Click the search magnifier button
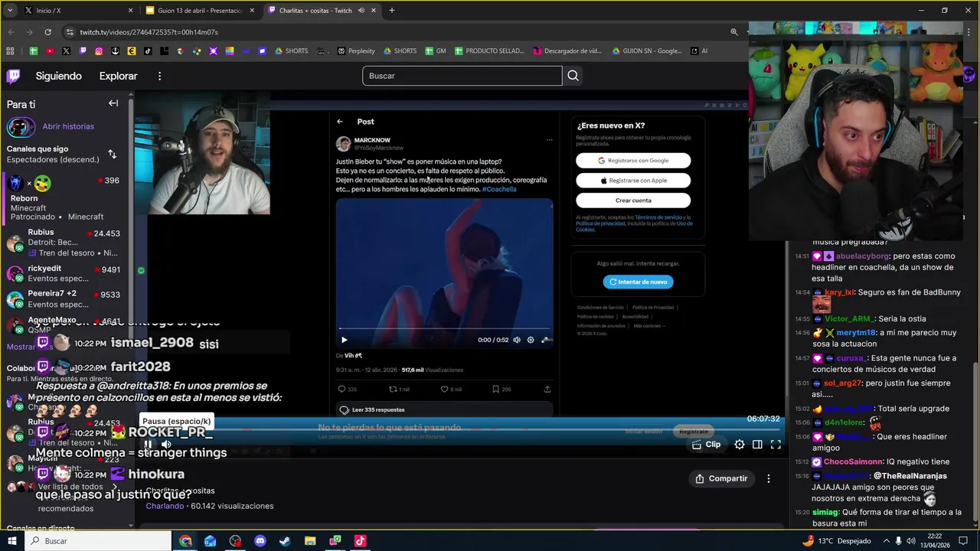Screen dimensions: 980x551 point(573,76)
